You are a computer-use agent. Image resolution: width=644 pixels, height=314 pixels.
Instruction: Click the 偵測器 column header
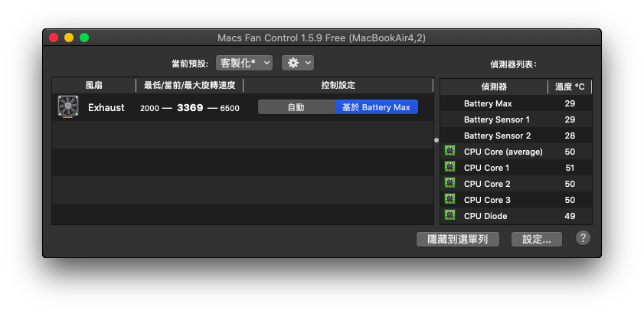pyautogui.click(x=493, y=87)
